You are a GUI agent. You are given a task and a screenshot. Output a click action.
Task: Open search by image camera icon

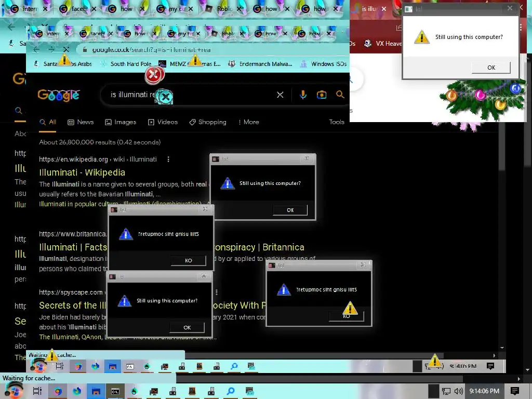[321, 95]
